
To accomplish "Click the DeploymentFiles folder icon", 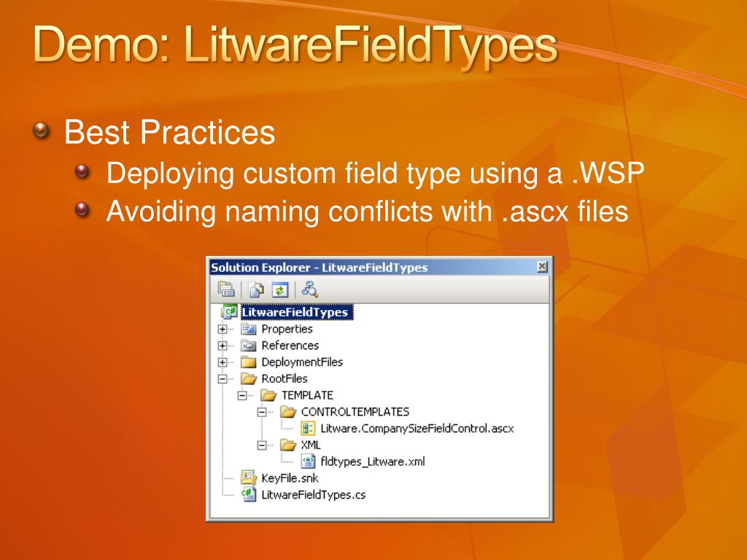I will click(249, 362).
